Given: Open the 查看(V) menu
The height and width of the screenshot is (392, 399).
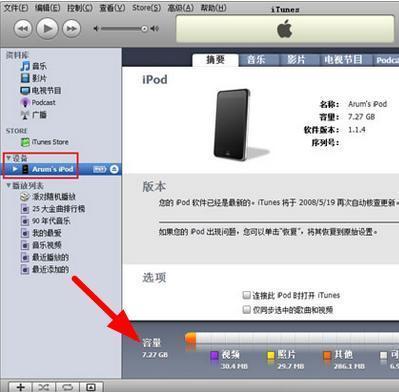Looking at the screenshot, I should [112, 7].
